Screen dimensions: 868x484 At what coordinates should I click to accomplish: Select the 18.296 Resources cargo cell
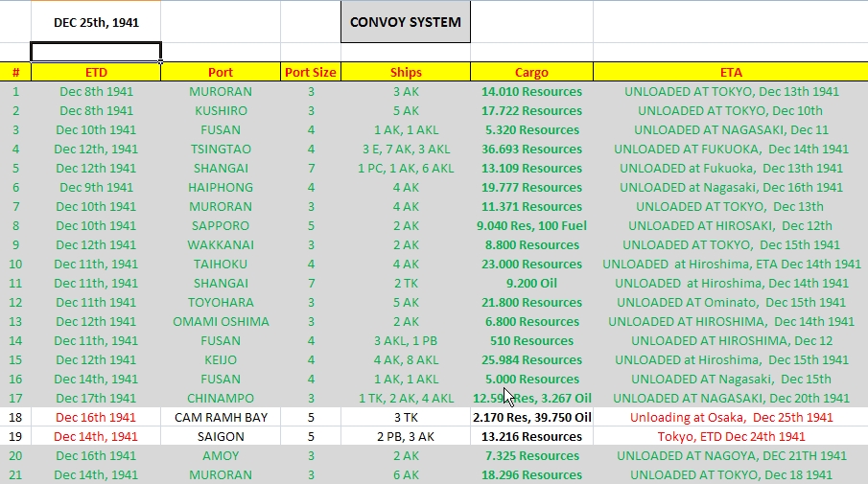point(531,474)
